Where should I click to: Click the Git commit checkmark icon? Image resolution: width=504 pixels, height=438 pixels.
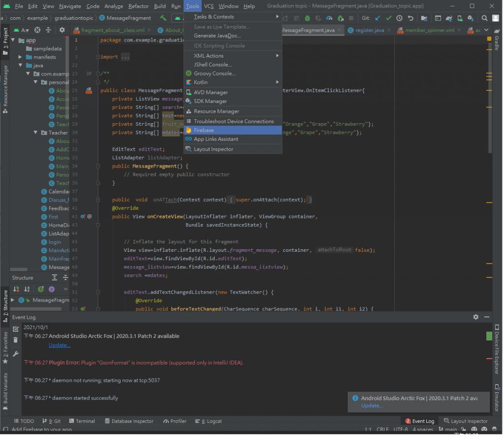388,18
